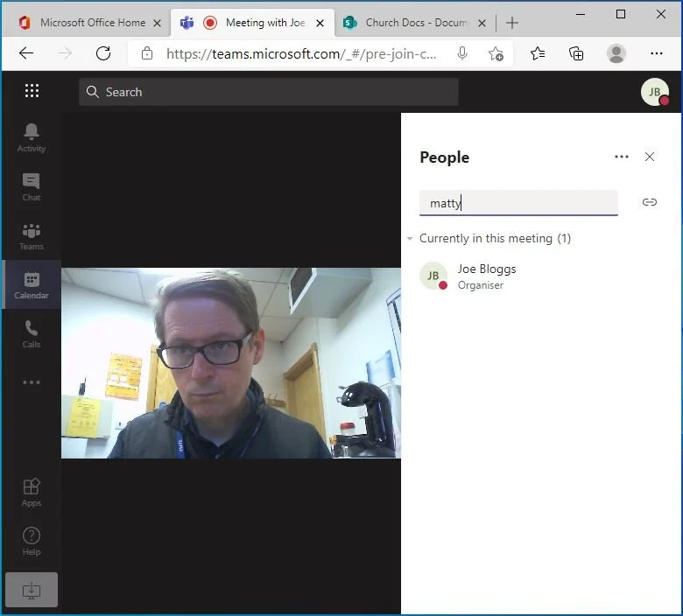Click the People panel heading
Viewport: 683px width, 616px height.
click(x=444, y=157)
